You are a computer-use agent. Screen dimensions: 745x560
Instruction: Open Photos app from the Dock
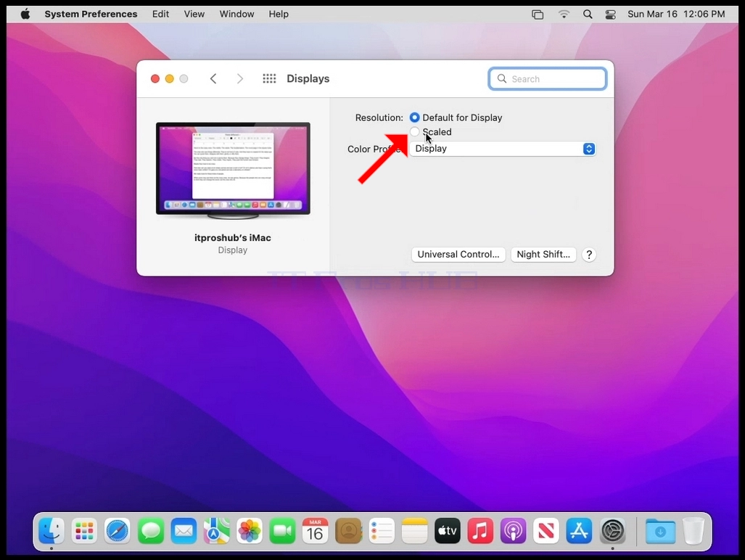250,531
